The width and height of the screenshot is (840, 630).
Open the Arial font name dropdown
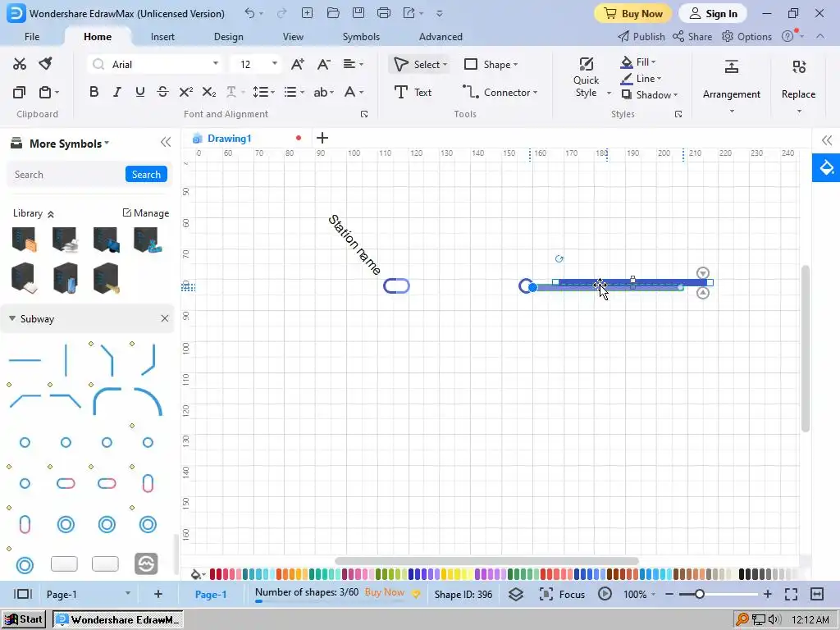[216, 64]
